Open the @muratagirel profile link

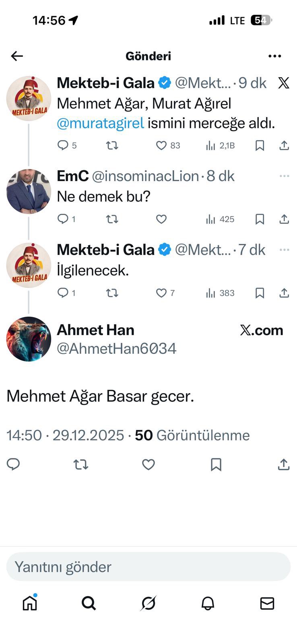pos(100,123)
